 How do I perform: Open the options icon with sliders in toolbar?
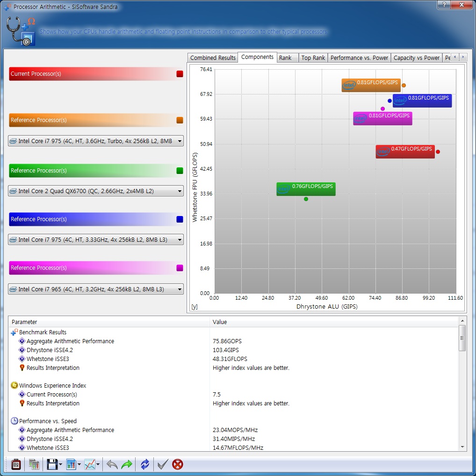click(x=16, y=464)
